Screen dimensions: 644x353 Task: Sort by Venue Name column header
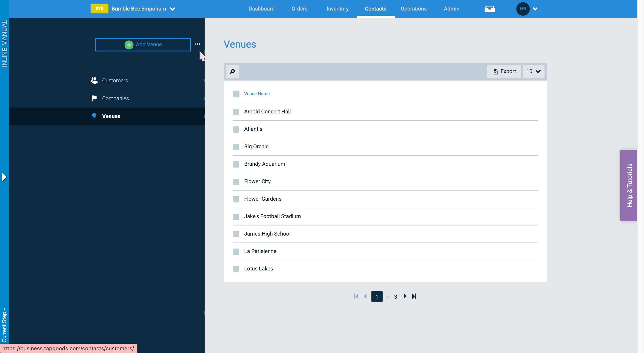(257, 94)
